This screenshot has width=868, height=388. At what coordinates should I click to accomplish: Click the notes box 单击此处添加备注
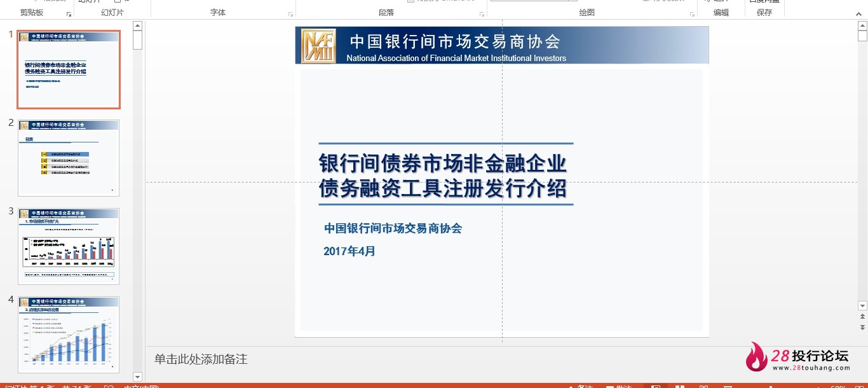point(201,359)
